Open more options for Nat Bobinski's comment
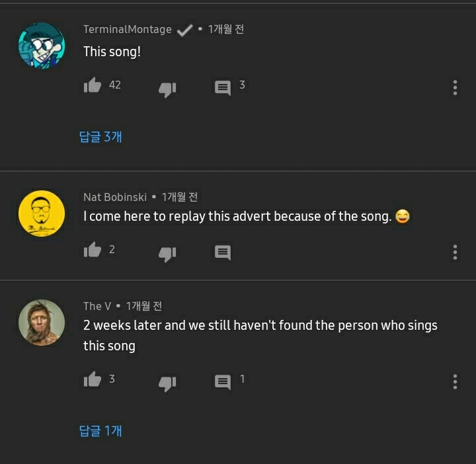476x464 pixels. pyautogui.click(x=455, y=252)
